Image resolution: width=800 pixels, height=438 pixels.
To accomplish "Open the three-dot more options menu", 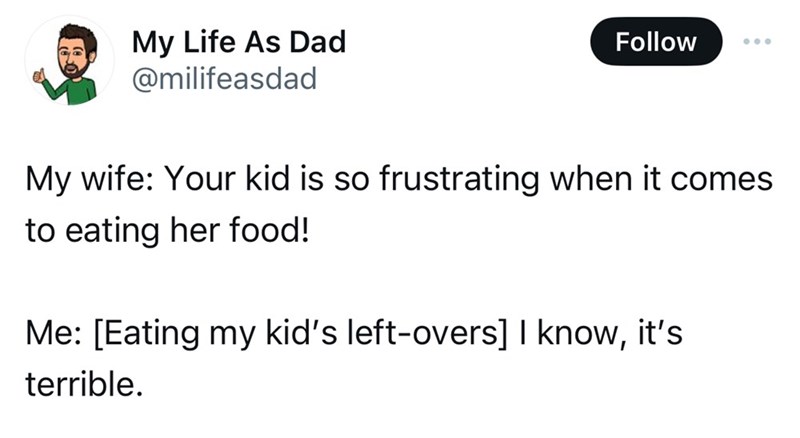I will 757,41.
